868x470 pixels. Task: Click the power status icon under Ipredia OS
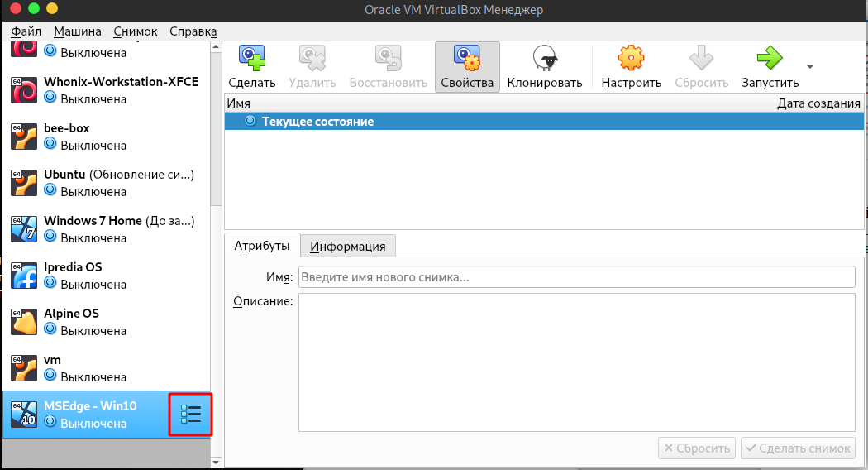click(x=50, y=282)
